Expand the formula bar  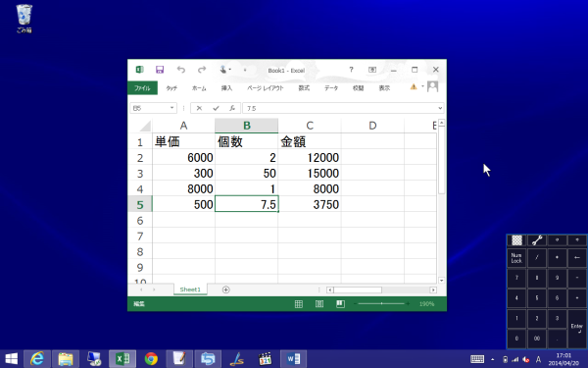click(440, 108)
